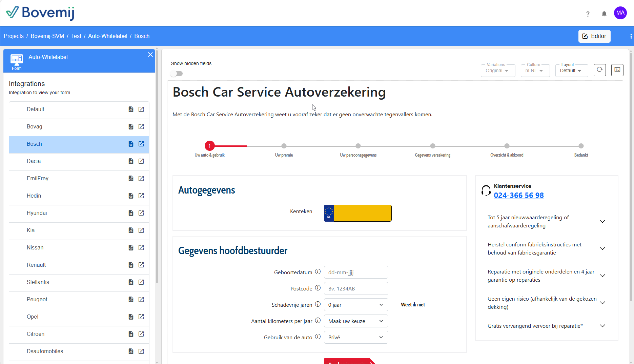The width and height of the screenshot is (634, 364).
Task: Open the Editor button
Action: pyautogui.click(x=594, y=36)
